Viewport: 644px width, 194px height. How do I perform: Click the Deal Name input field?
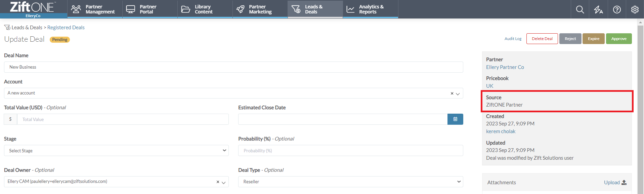click(x=233, y=67)
